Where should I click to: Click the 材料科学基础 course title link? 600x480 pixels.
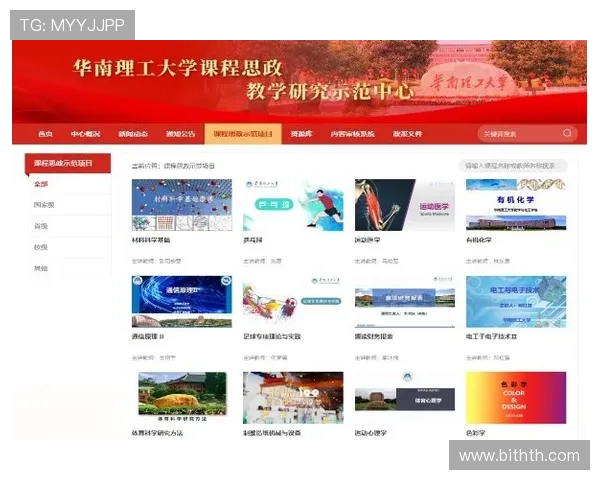(x=151, y=240)
